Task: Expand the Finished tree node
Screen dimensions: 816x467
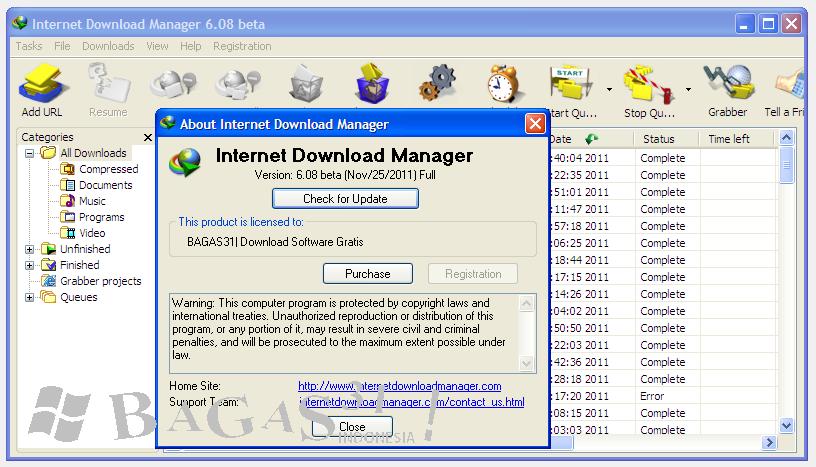Action: tap(30, 266)
